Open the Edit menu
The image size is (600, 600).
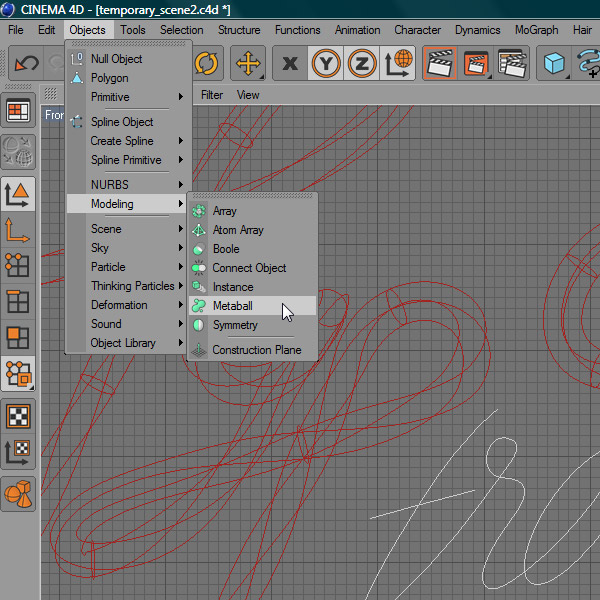point(46,30)
